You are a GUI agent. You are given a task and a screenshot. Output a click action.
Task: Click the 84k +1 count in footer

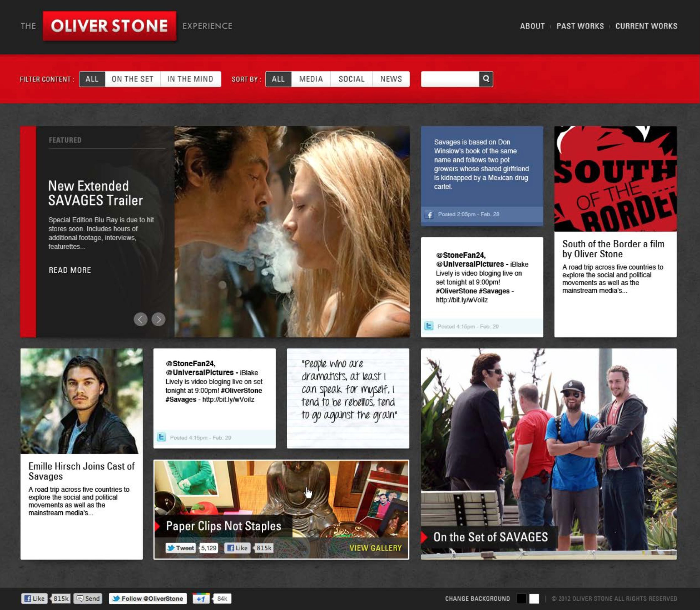pyautogui.click(x=222, y=598)
